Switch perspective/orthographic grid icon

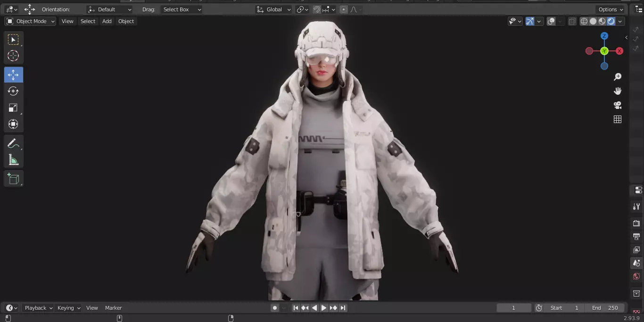tap(618, 119)
